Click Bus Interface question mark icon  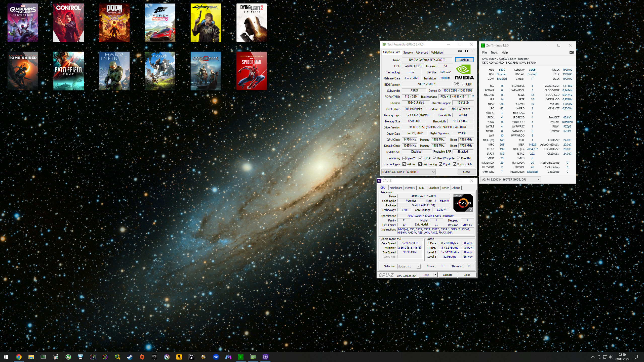[473, 97]
